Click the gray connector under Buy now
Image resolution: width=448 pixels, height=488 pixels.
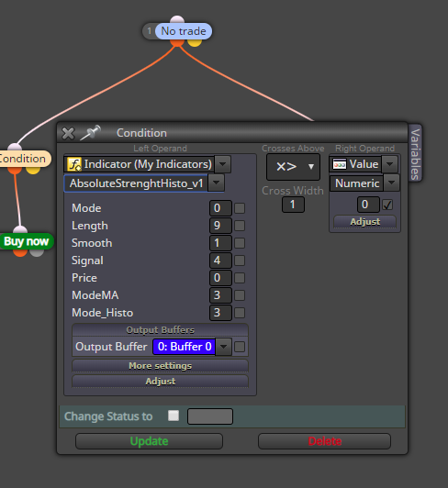pyautogui.click(x=37, y=253)
